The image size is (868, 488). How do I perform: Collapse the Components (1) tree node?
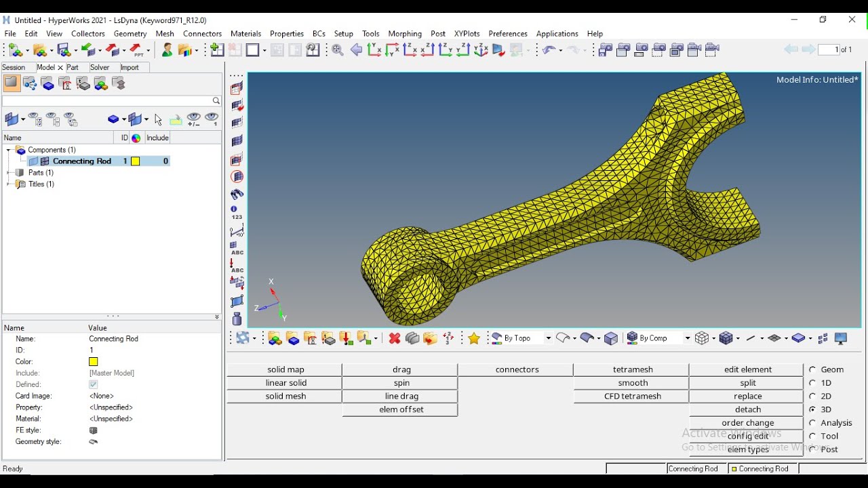pyautogui.click(x=9, y=150)
